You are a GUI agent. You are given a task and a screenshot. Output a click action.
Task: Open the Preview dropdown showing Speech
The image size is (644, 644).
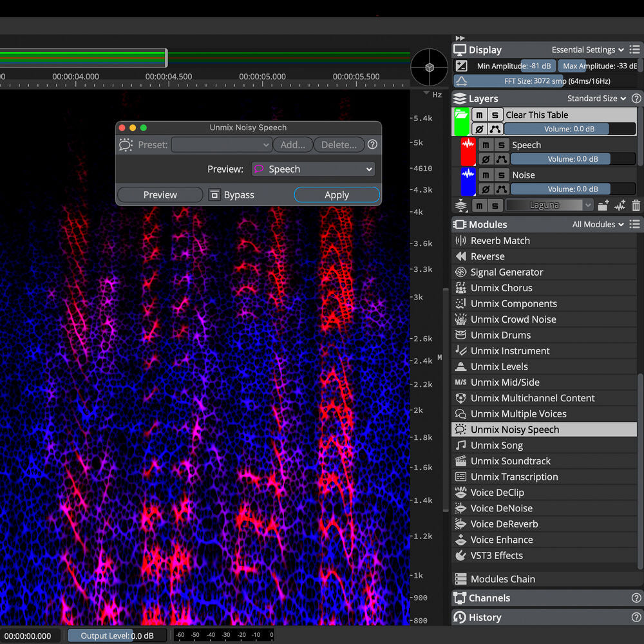pos(313,168)
